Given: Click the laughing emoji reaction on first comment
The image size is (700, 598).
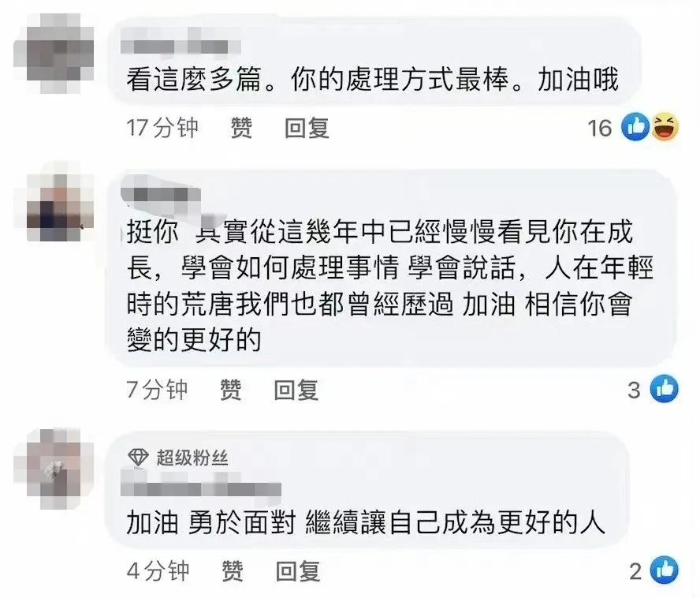Looking at the screenshot, I should coord(665,127).
